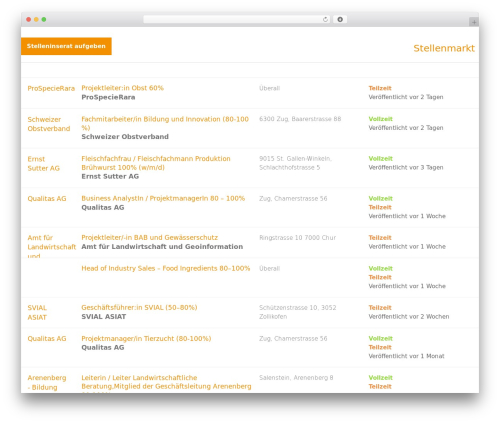
Task: Click Teilzeit tag of Tierzucht listing
Action: (380, 347)
